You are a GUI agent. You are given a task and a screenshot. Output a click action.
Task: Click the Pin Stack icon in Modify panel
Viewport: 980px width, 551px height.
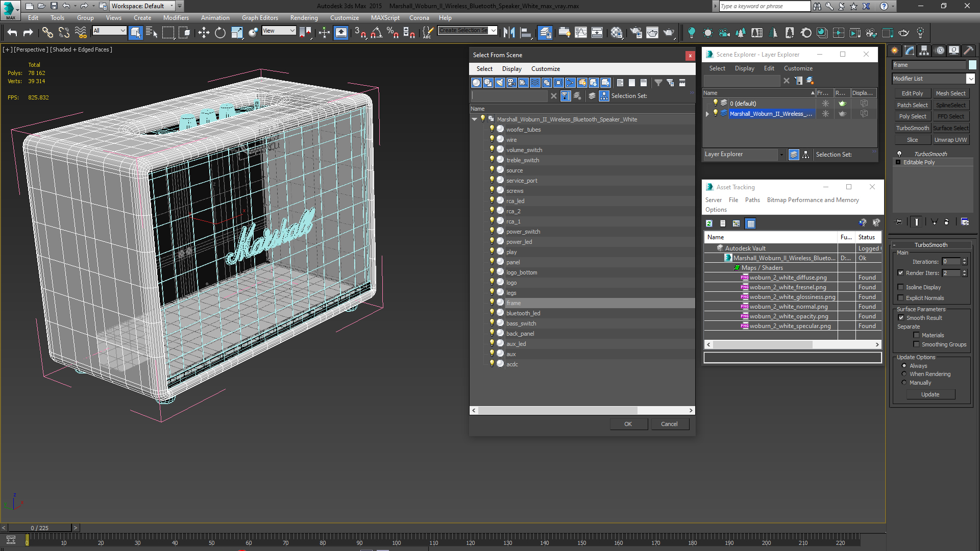[x=899, y=222]
